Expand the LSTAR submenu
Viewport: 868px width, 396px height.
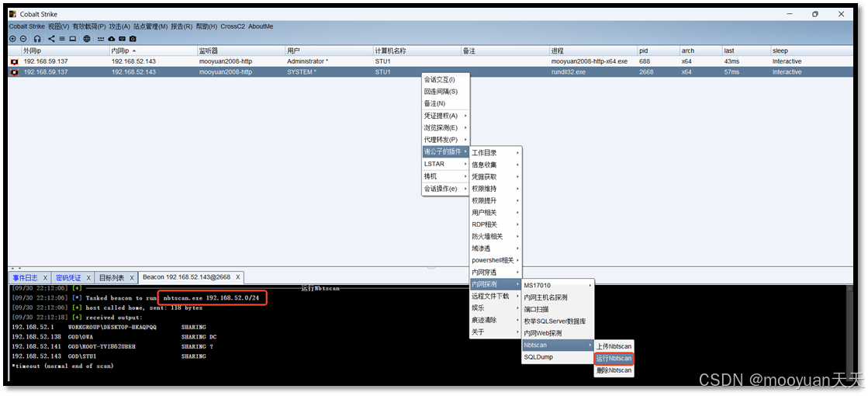(x=445, y=164)
